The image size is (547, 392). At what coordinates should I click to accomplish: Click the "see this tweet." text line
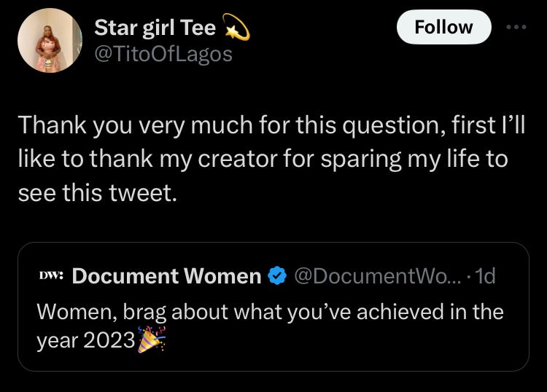pyautogui.click(x=97, y=193)
